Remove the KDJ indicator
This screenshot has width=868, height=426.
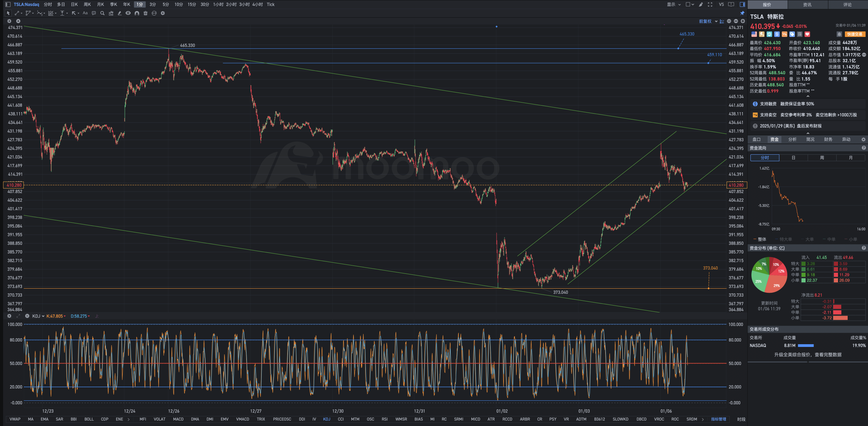coord(27,316)
